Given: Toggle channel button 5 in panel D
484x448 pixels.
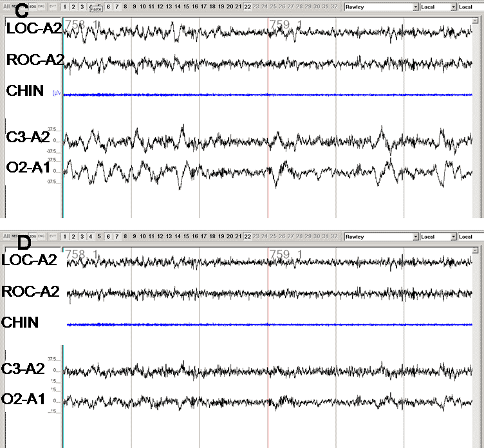Looking at the screenshot, I should tap(99, 237).
